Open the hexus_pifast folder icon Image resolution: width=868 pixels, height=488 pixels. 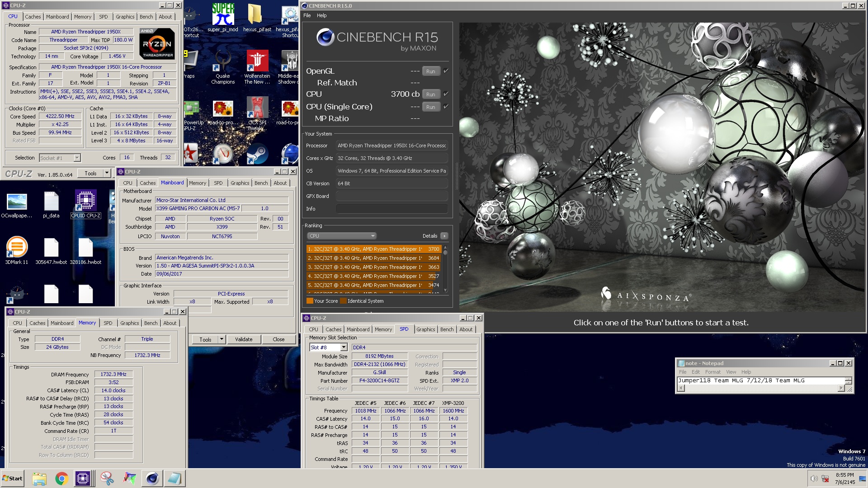[x=257, y=18]
